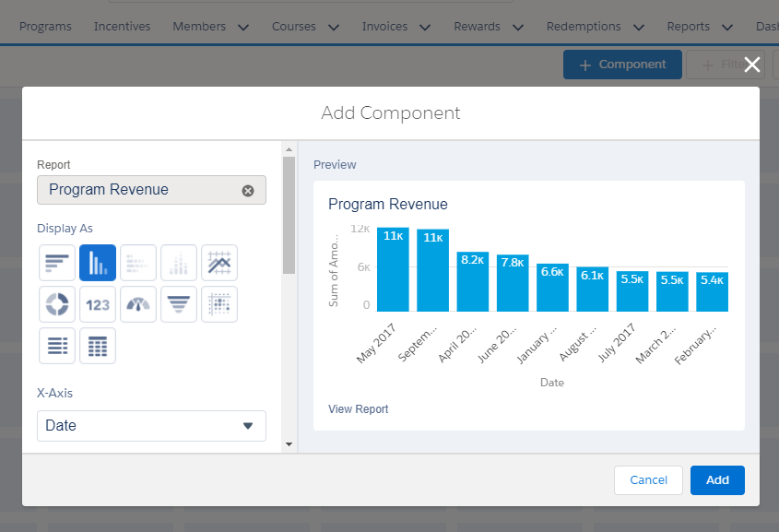The height and width of the screenshot is (532, 779).
Task: Click the Preview heading
Action: click(x=335, y=164)
